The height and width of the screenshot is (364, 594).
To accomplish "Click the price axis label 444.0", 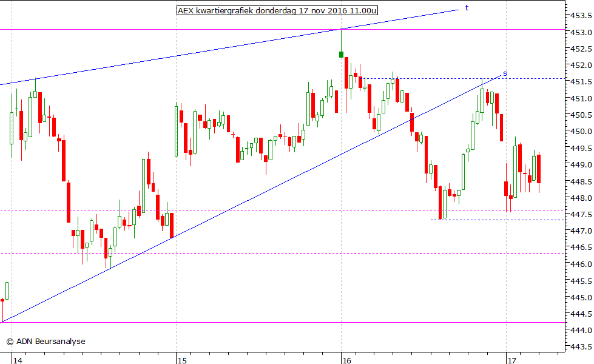I will click(x=581, y=330).
